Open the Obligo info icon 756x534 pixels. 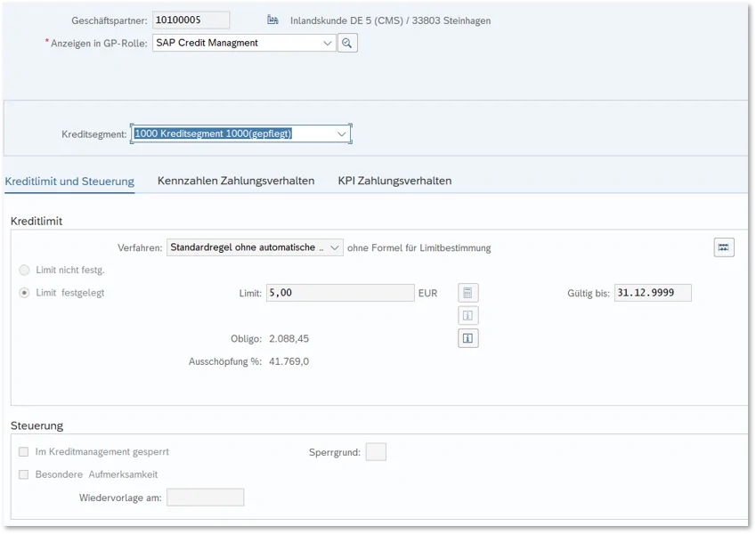pos(468,338)
